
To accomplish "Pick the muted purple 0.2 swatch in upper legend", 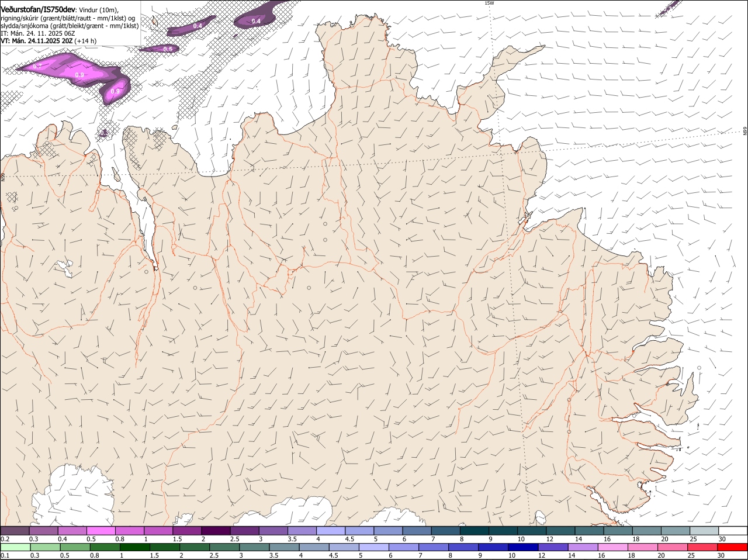I will pos(15,530).
